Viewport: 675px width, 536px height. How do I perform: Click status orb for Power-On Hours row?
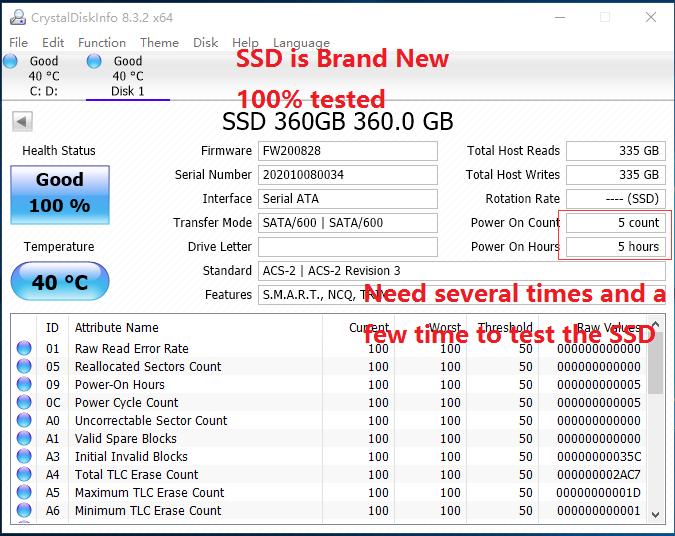(x=24, y=384)
